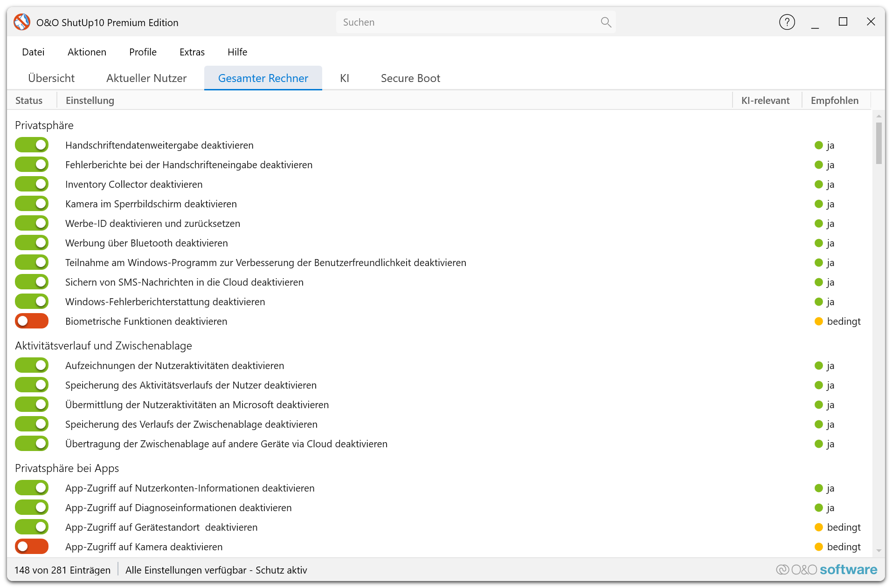This screenshot has height=588, width=892.
Task: Select 'Übertragung der Zwischenablage auf andere Geräte' text
Action: (226, 444)
